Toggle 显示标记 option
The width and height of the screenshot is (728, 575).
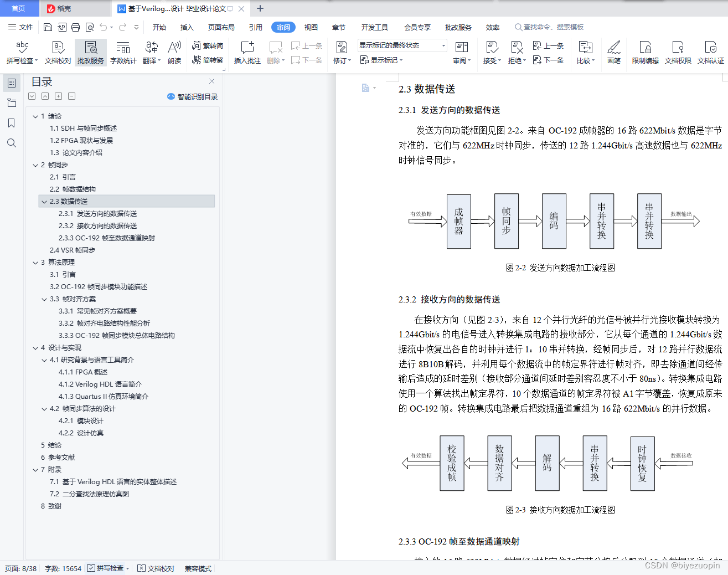point(381,60)
